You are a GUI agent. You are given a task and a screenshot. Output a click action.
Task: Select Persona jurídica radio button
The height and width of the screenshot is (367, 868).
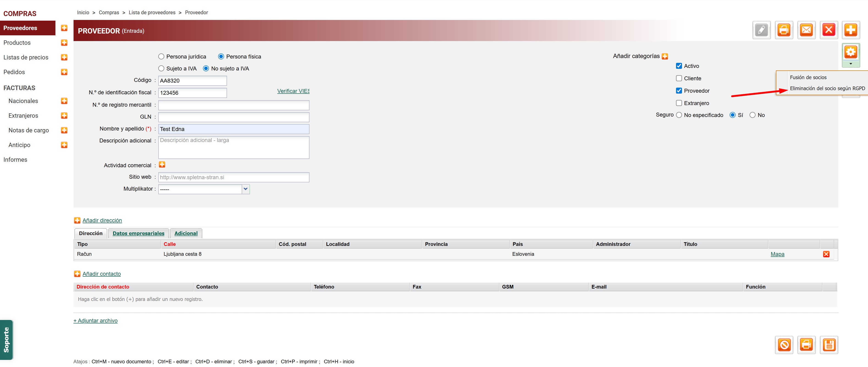tap(162, 57)
